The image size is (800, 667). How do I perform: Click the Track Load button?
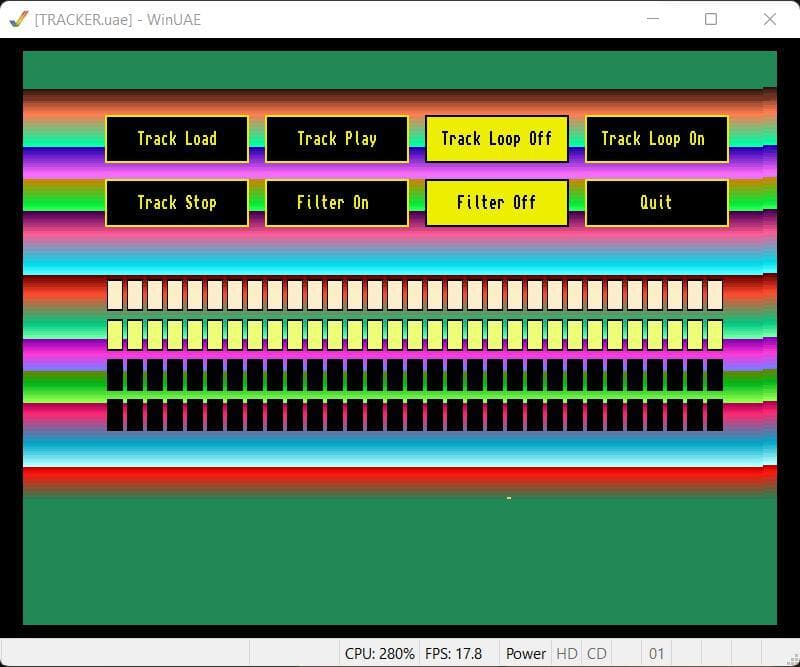click(177, 139)
